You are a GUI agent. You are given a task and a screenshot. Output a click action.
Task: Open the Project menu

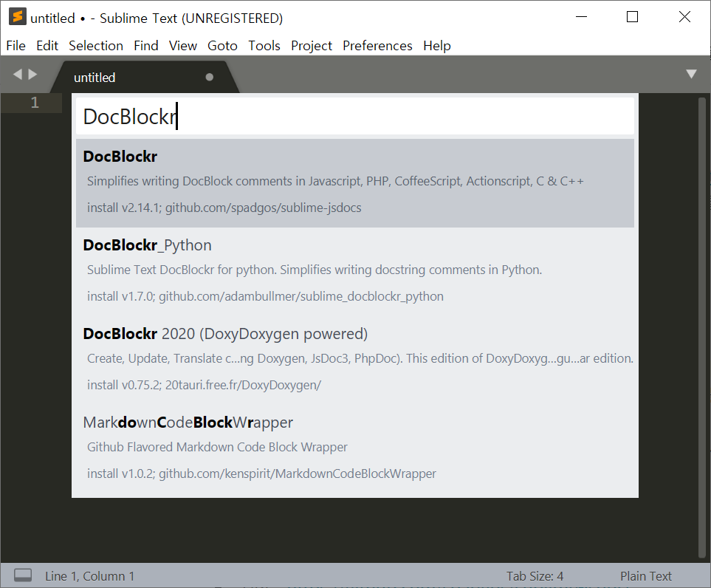(312, 46)
